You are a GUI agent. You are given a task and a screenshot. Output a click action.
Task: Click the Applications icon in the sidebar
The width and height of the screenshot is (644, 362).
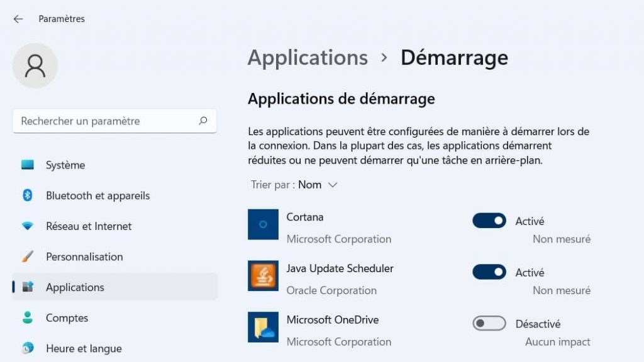coord(28,287)
